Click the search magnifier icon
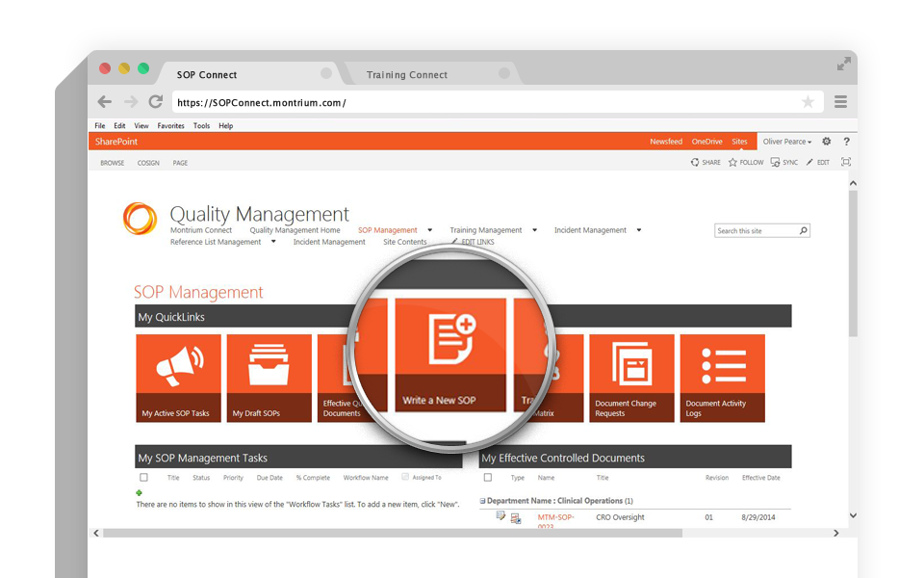Image resolution: width=924 pixels, height=578 pixels. coord(803,230)
